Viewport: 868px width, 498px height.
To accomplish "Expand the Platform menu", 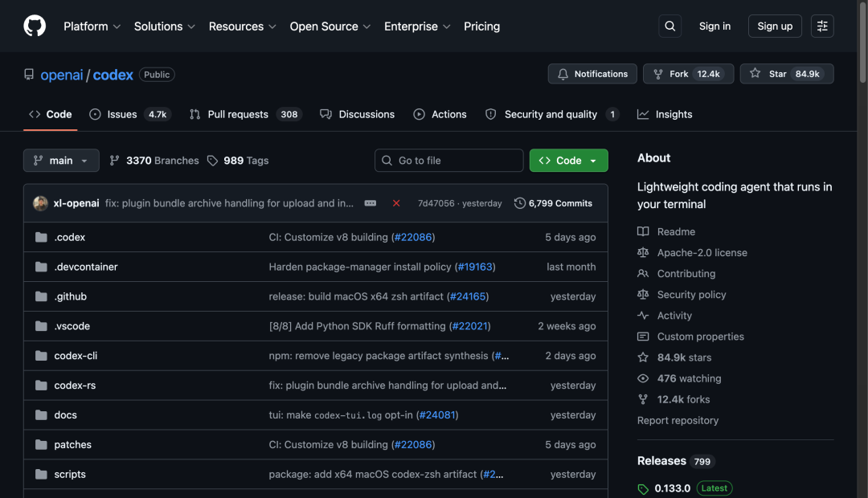I will [92, 26].
